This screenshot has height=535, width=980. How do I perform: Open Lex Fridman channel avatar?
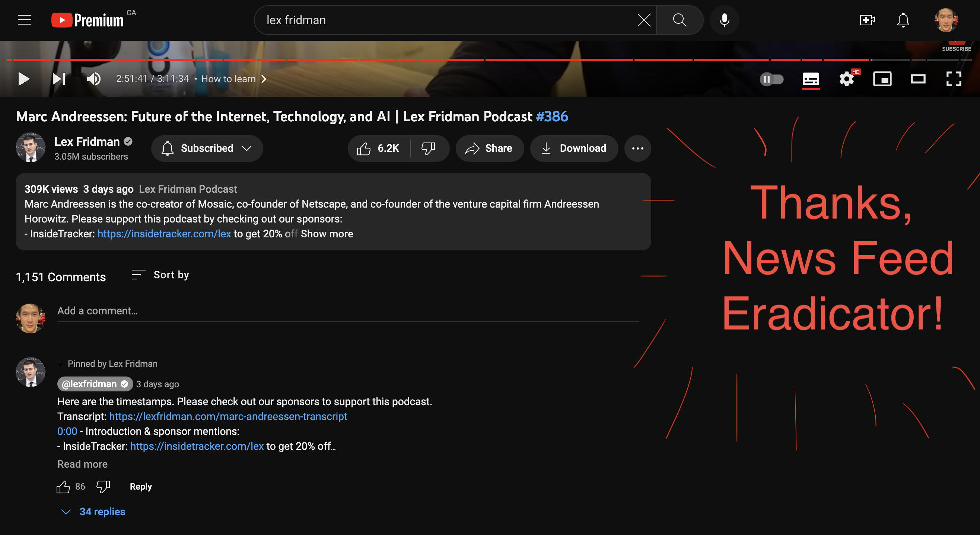pos(31,148)
